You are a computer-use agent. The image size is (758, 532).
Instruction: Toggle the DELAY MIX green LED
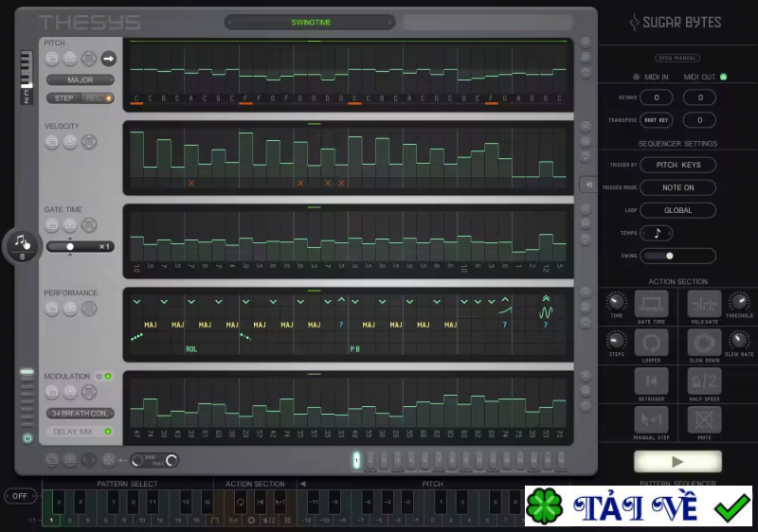point(108,432)
